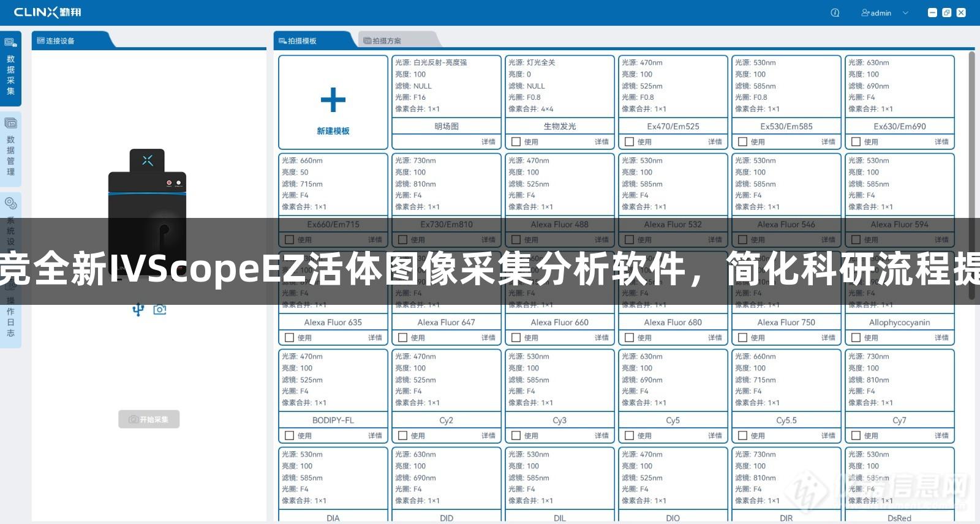Image resolution: width=980 pixels, height=524 pixels.
Task: Open 详情 for Ex630/Em690 template
Action: point(941,142)
